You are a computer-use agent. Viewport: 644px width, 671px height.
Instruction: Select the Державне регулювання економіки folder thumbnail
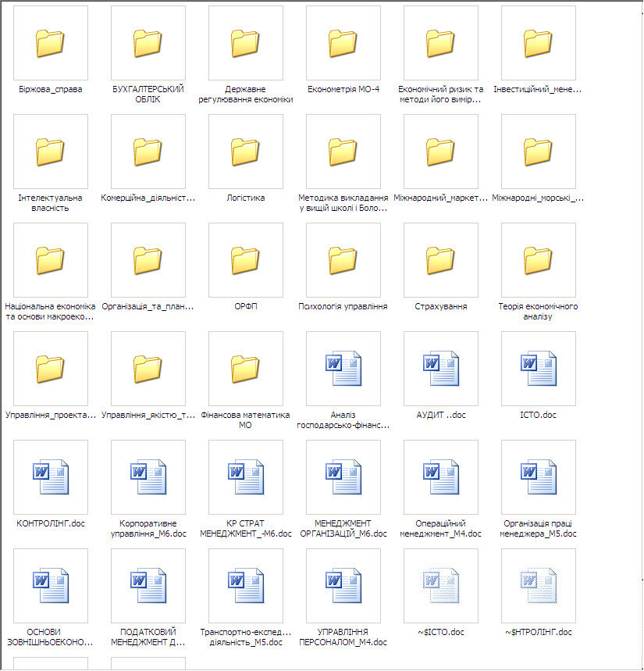pos(246,43)
